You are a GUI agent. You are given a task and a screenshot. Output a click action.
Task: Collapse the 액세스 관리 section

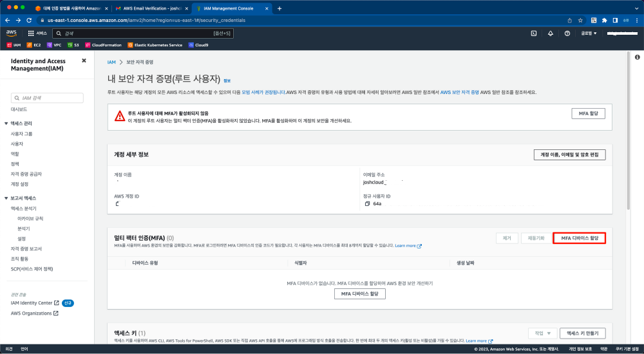[x=6, y=123]
